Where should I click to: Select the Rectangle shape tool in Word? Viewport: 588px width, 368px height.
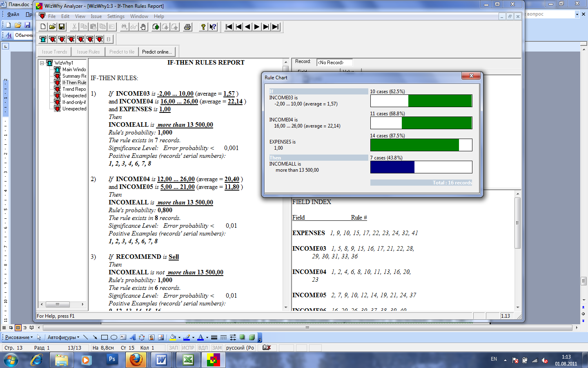tap(104, 337)
